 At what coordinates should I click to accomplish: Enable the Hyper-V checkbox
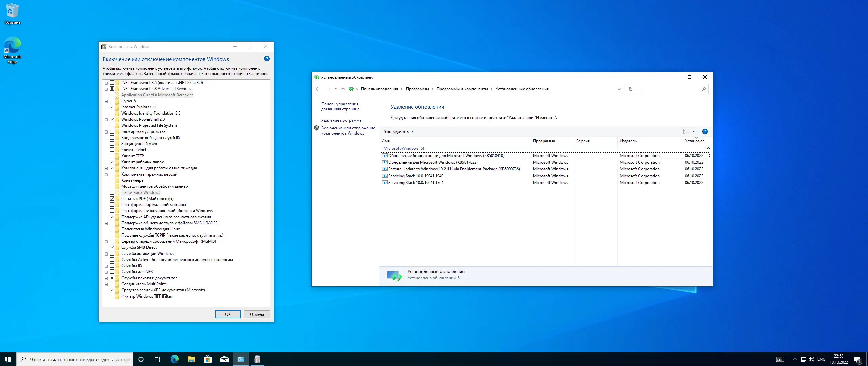(x=112, y=101)
